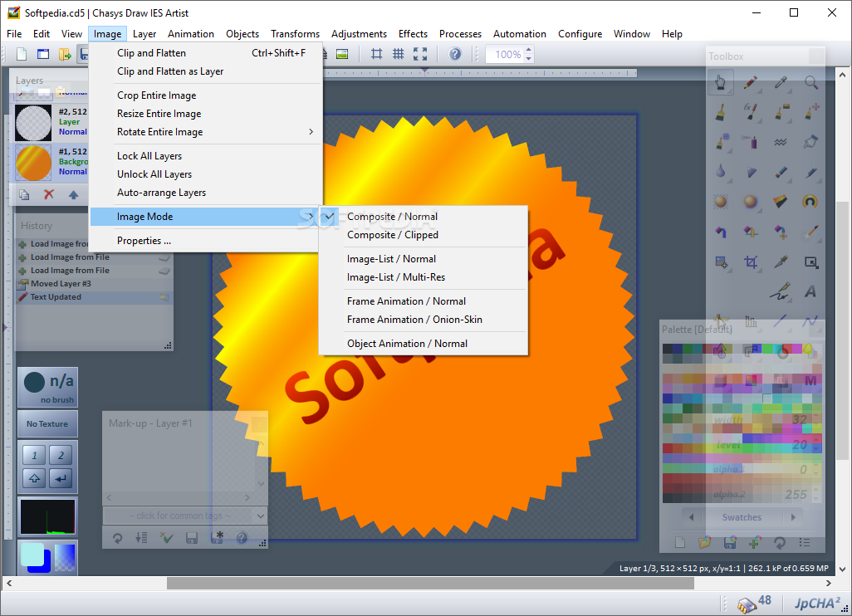Select layer #2 thumbnail in Layers panel
The image size is (852, 616).
33,123
